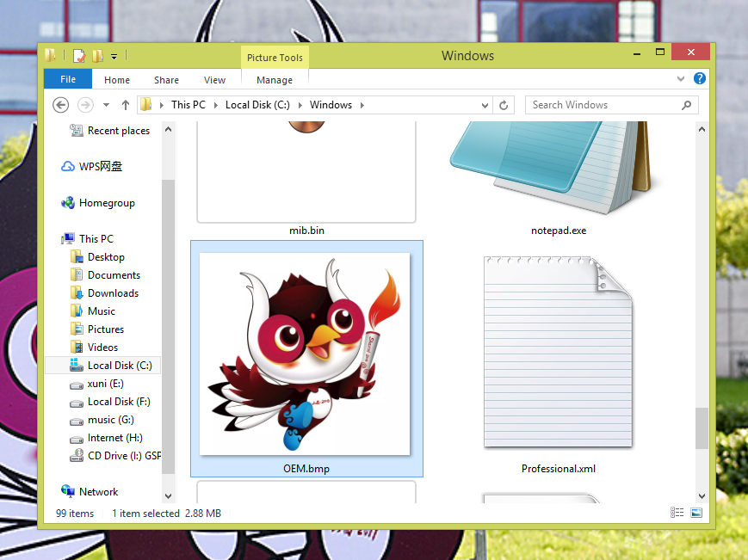Open Properties icon in Quick Access Toolbar
The image size is (748, 560).
77,55
